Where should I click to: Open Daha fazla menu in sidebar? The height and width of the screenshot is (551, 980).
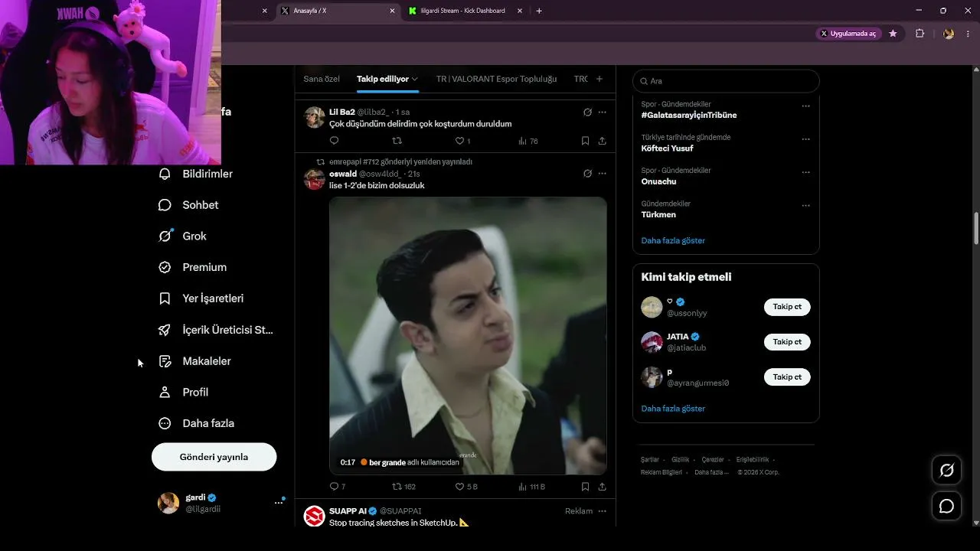(x=198, y=423)
